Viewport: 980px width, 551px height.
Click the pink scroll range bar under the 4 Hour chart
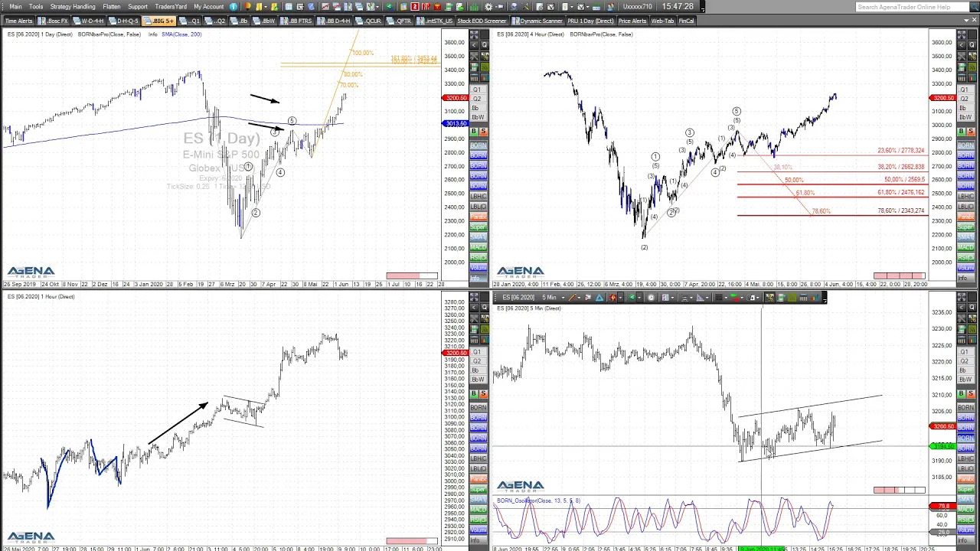899,275
